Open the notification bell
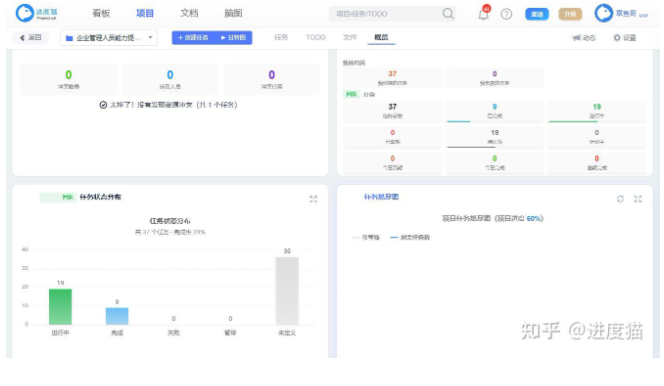This screenshot has width=664, height=386. 484,14
